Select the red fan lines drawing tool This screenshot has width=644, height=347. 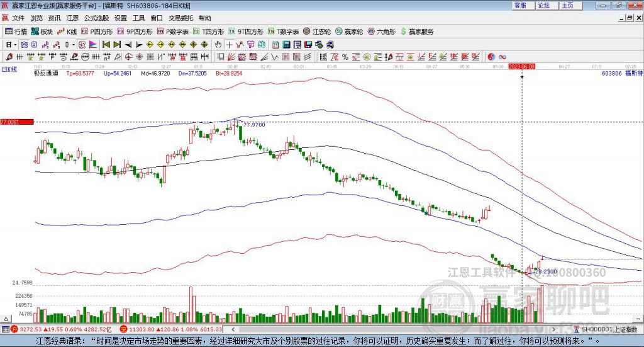(x=231, y=57)
